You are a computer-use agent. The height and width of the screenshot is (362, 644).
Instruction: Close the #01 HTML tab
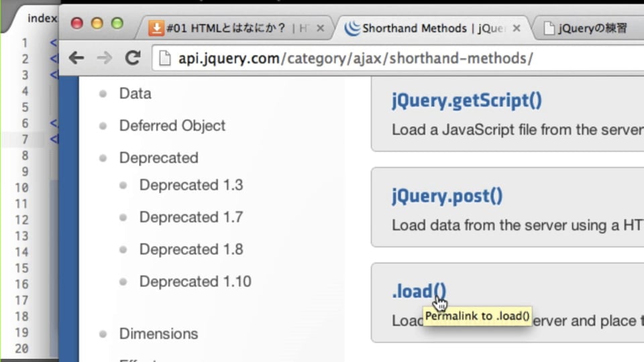(x=321, y=28)
